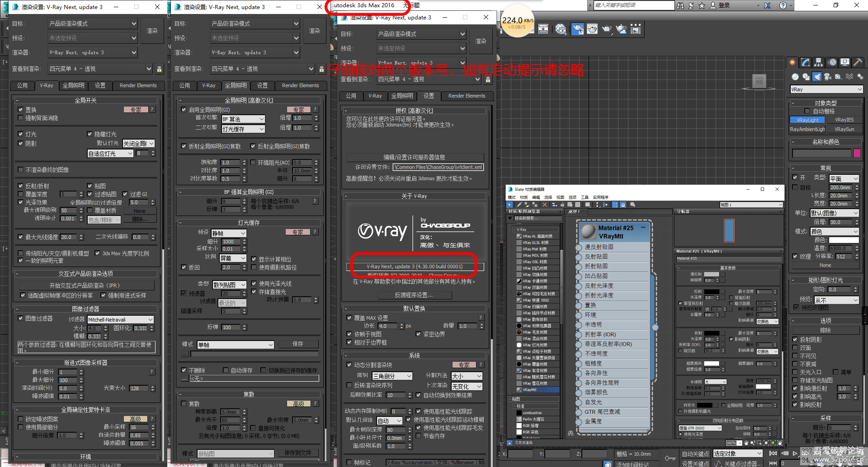Open the Exchange X icon in title bar
The width and height of the screenshot is (868, 467).
tap(768, 5)
